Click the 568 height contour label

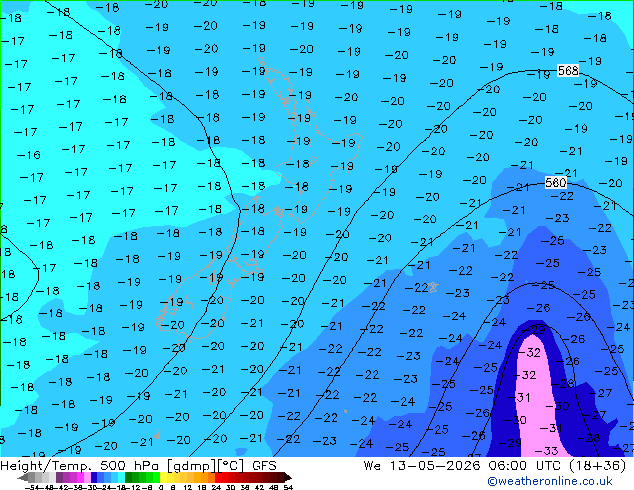point(568,71)
